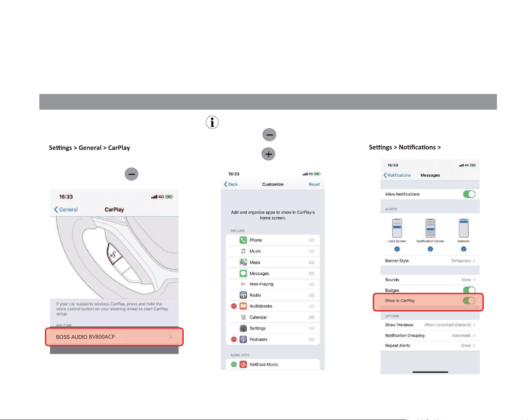The height and width of the screenshot is (420, 528).
Task: Tap the Radio steering wheel icon
Action: 243,295
